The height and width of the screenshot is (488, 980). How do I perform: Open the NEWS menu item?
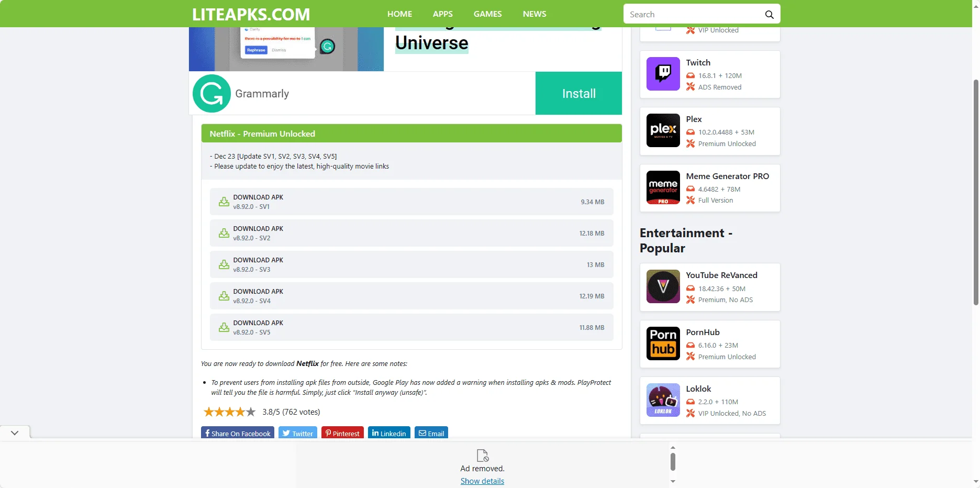click(534, 14)
